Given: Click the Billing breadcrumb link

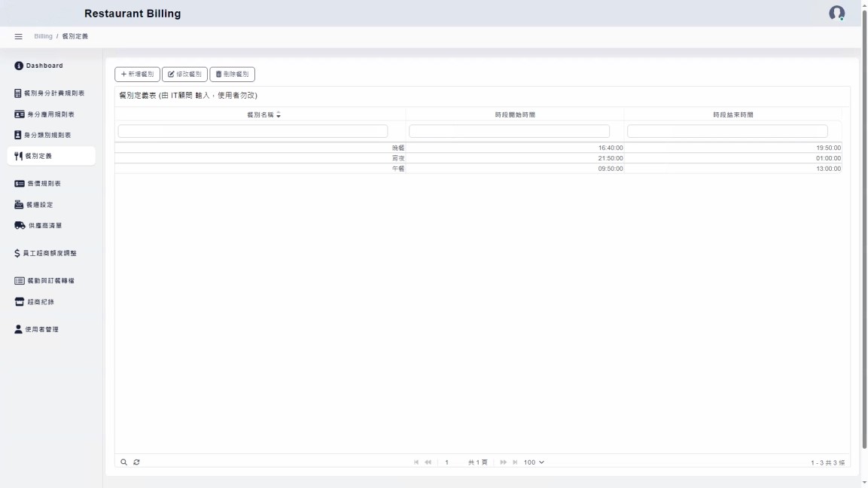Looking at the screenshot, I should pos(43,37).
